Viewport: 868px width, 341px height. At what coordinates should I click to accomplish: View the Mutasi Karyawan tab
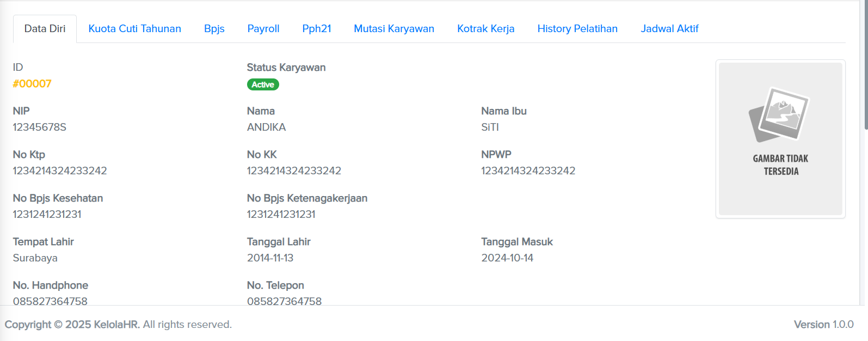tap(393, 29)
